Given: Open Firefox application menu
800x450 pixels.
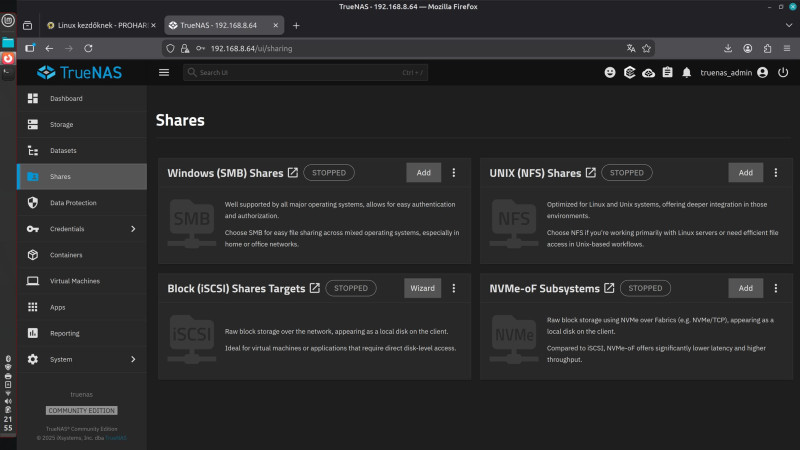Looking at the screenshot, I should (787, 48).
